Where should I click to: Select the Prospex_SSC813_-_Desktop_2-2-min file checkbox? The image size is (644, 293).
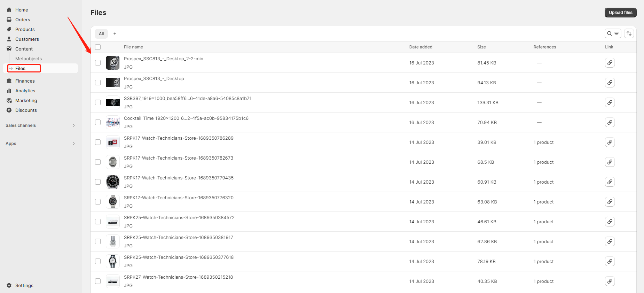98,63
